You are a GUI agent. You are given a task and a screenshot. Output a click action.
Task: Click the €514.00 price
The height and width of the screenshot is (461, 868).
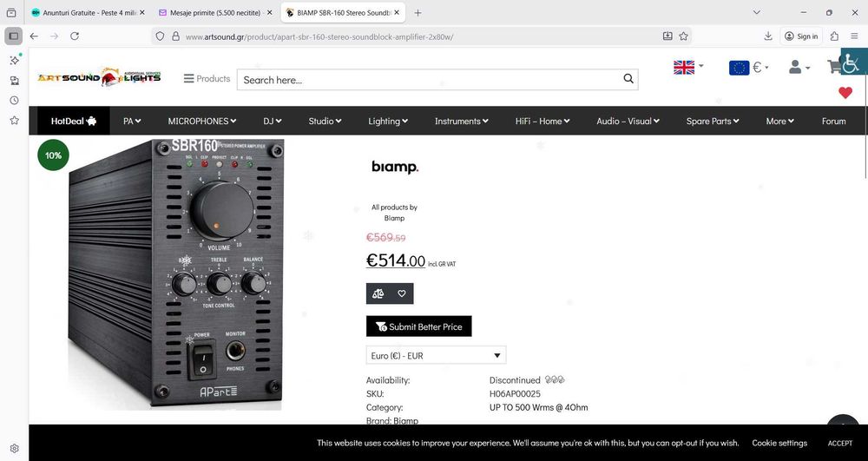pos(395,260)
